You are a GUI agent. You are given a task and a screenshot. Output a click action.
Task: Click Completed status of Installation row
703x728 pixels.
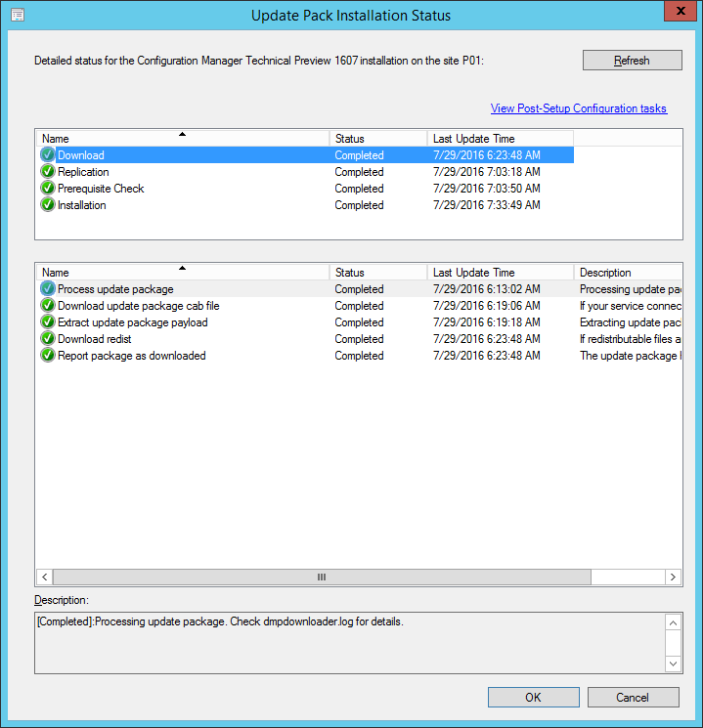tap(359, 205)
